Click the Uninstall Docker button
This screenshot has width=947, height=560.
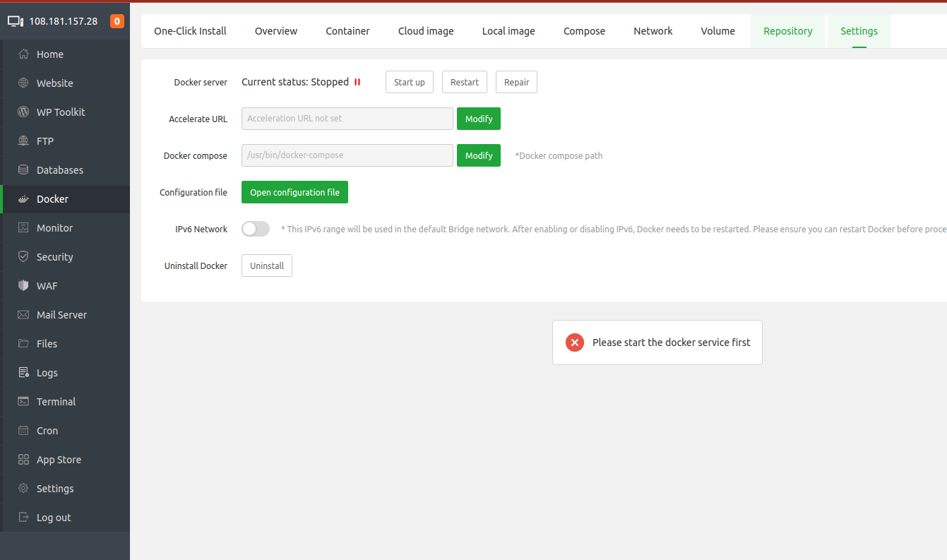(267, 266)
